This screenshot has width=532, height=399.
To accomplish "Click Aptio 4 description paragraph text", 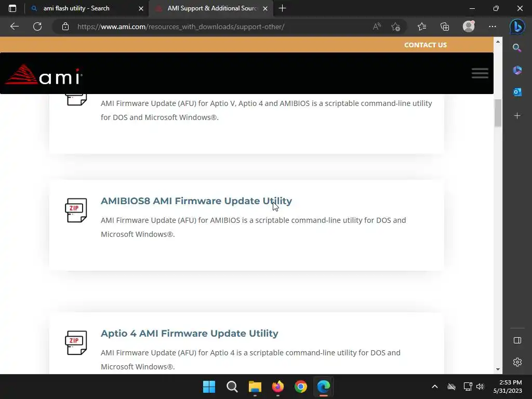I will pyautogui.click(x=250, y=360).
